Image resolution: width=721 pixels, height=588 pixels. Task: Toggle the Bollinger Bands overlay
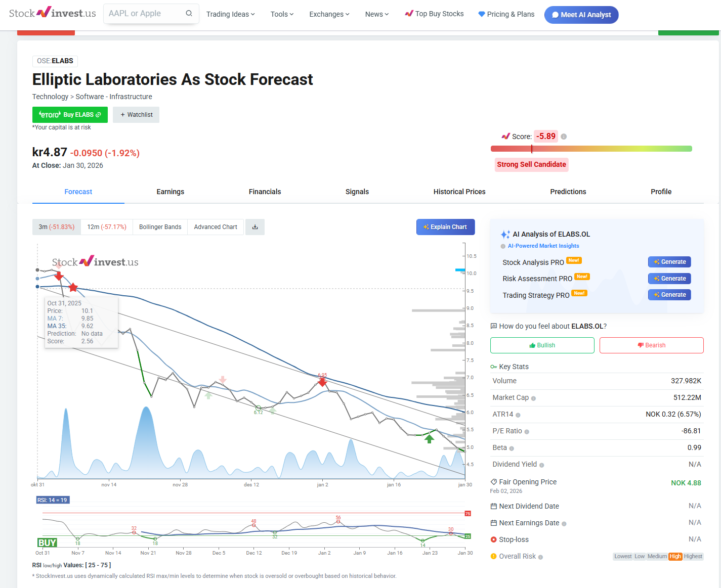[x=160, y=227]
